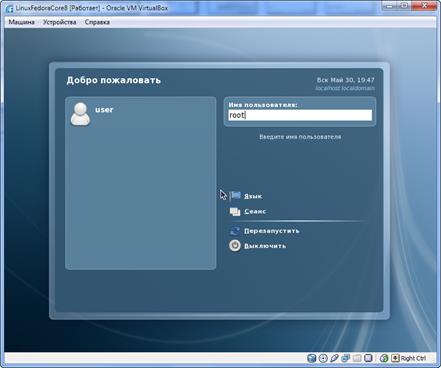
Task: Select the user account avatar
Action: pos(80,114)
